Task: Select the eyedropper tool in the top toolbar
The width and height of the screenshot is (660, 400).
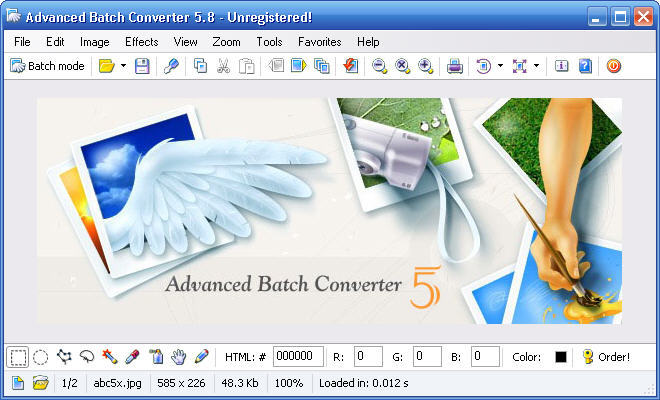Action: click(x=171, y=66)
